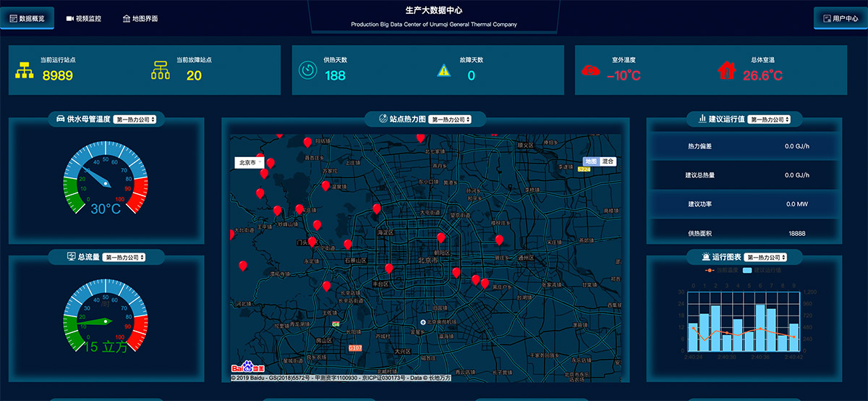Click the monitor icon beside 总流量
The image size is (868, 401).
[x=71, y=256]
